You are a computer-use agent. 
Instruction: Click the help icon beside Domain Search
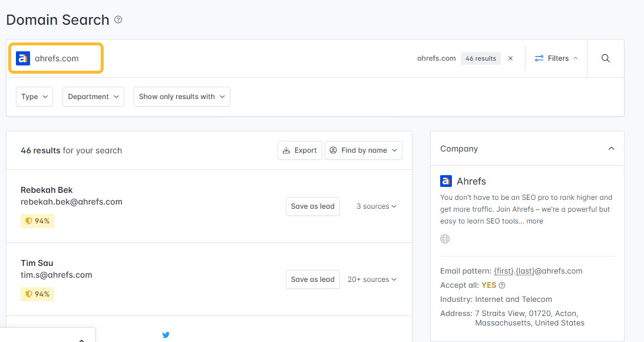(x=118, y=19)
